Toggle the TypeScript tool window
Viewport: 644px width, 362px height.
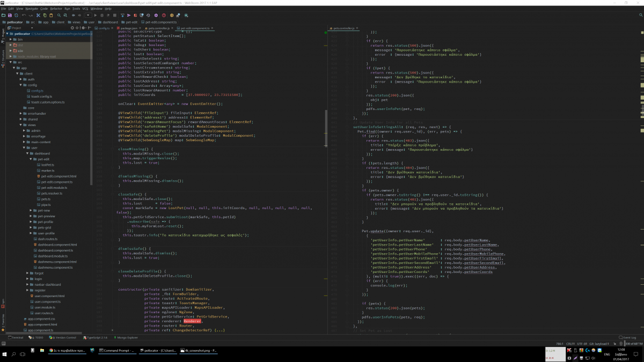pyautogui.click(x=95, y=337)
